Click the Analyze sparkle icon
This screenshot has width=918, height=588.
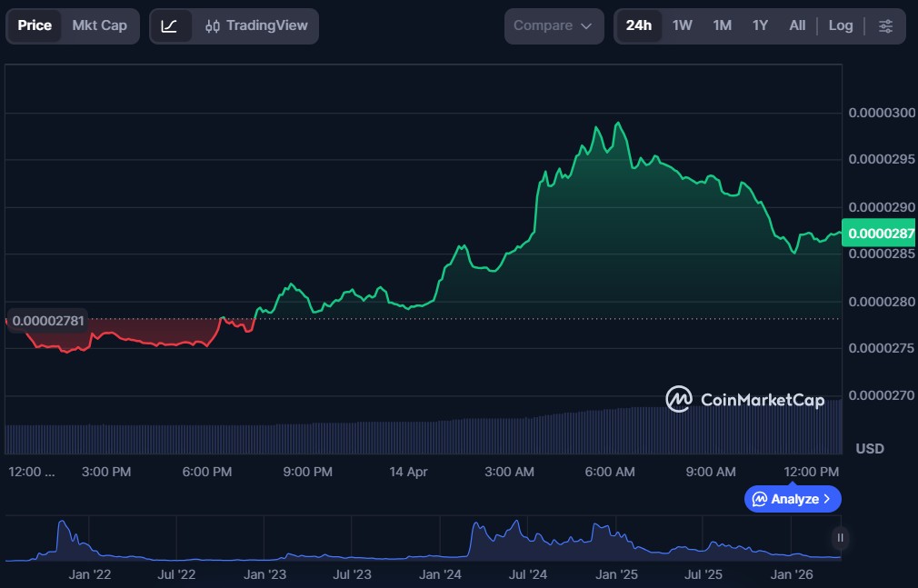click(760, 499)
